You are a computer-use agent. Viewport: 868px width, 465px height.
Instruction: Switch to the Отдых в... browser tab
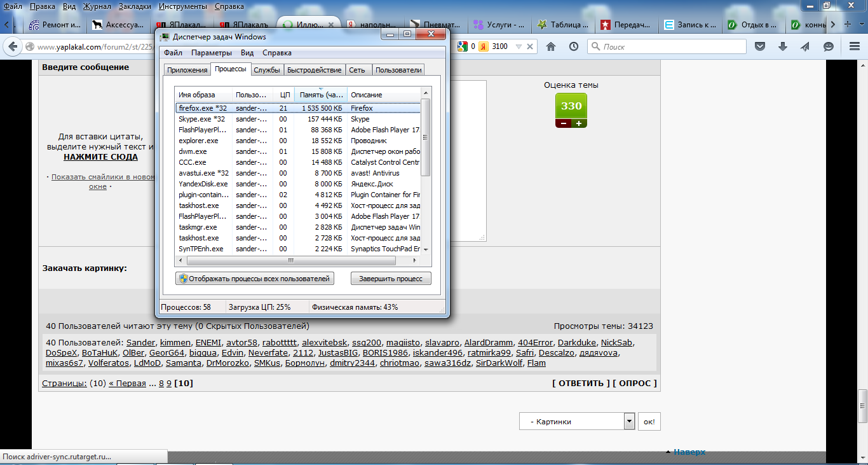point(754,25)
